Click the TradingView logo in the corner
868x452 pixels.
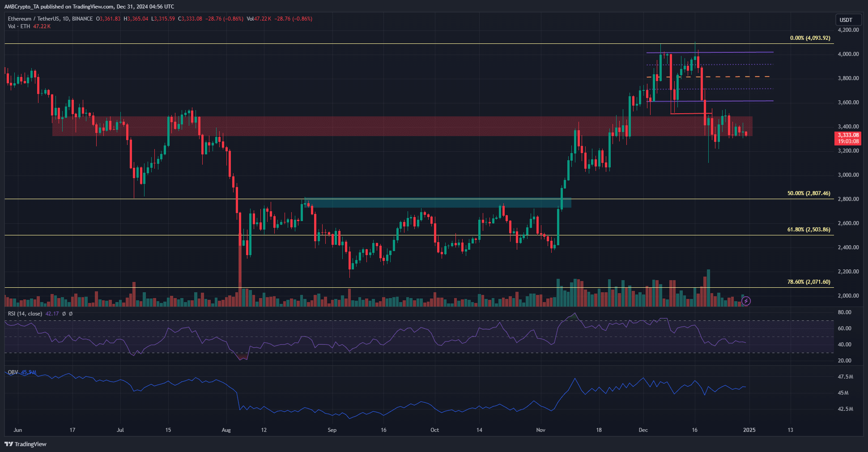point(26,444)
